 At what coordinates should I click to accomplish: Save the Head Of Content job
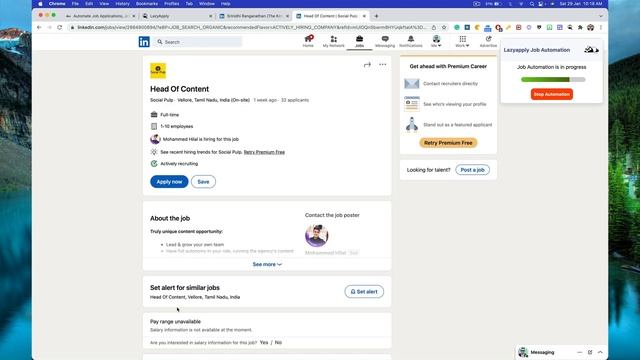click(x=203, y=182)
